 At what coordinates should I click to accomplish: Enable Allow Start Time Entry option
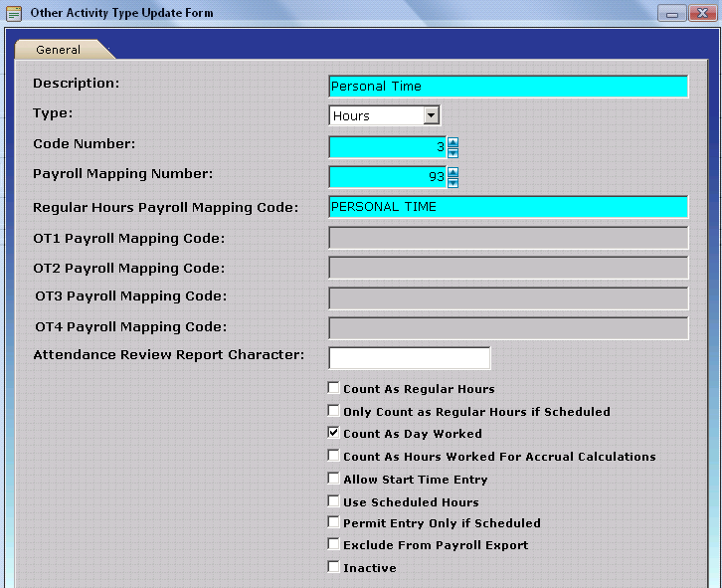(334, 479)
